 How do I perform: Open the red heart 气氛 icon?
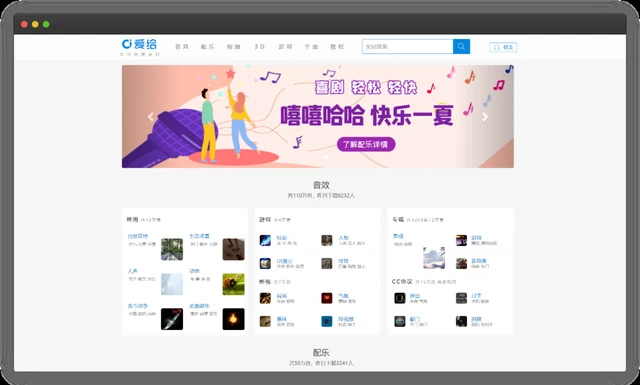pos(327,298)
